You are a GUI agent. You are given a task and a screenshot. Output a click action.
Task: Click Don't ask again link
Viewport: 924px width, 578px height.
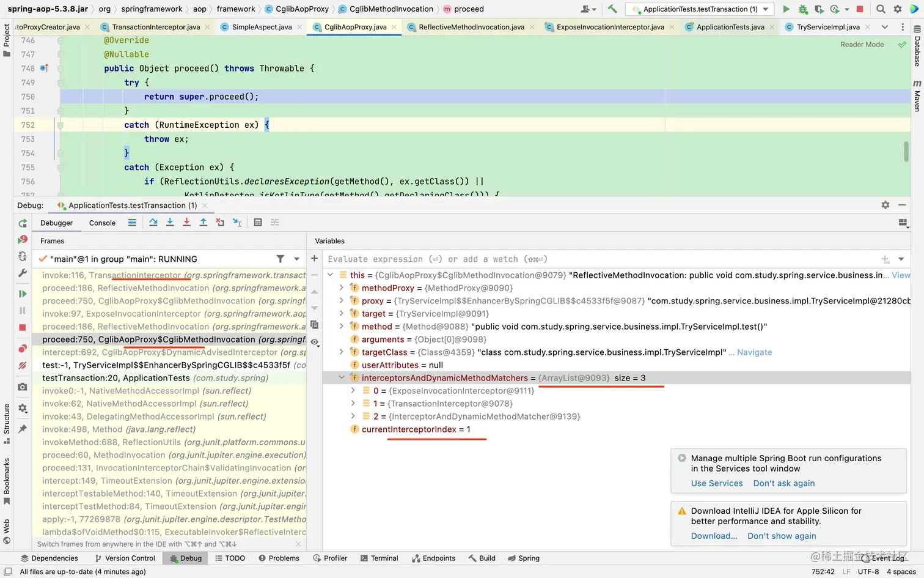coord(784,483)
